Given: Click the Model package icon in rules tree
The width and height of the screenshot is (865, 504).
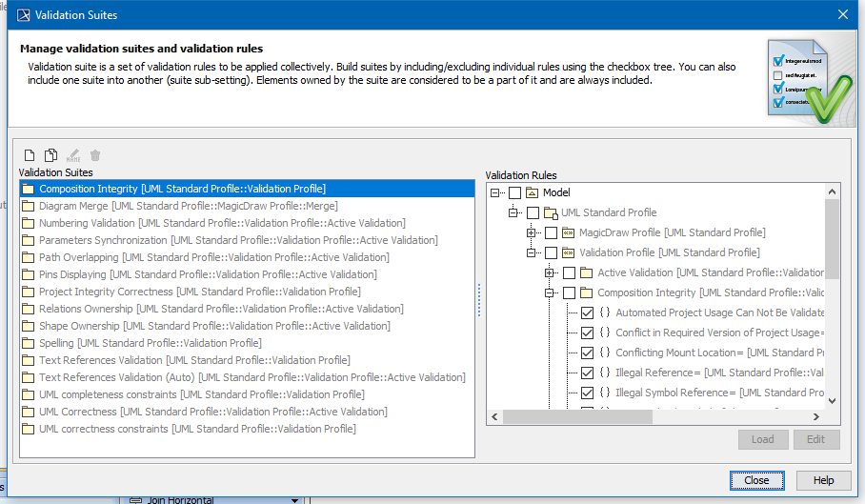Looking at the screenshot, I should pos(533,193).
